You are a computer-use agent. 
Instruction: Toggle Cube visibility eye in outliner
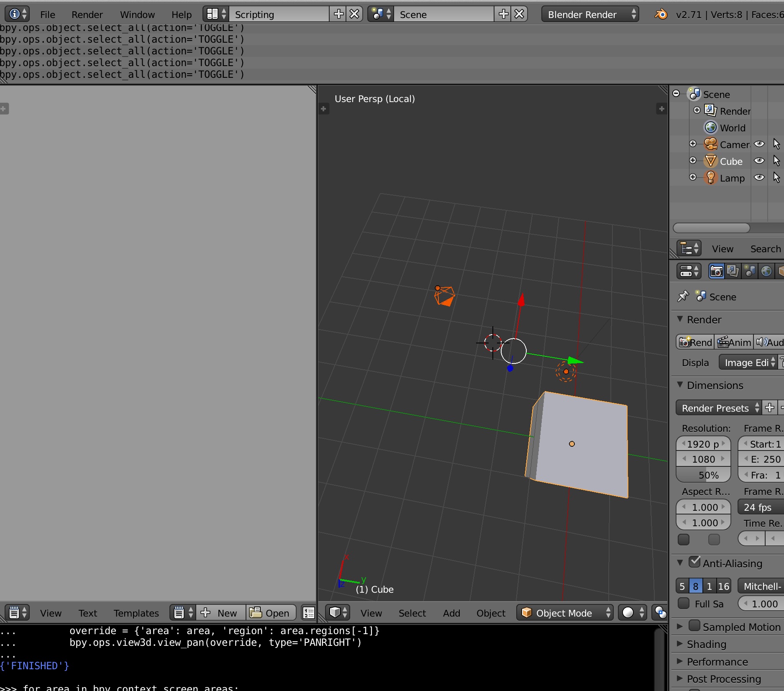pyautogui.click(x=759, y=161)
